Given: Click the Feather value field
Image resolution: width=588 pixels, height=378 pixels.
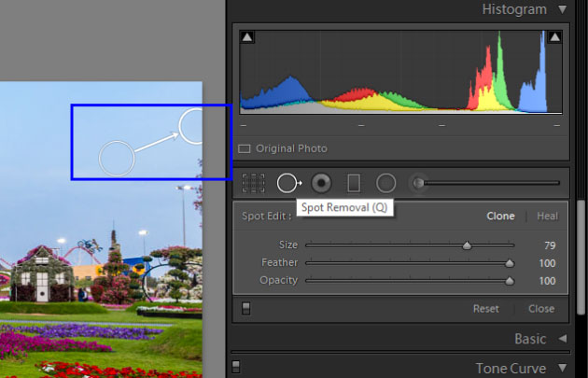Looking at the screenshot, I should pos(547,263).
